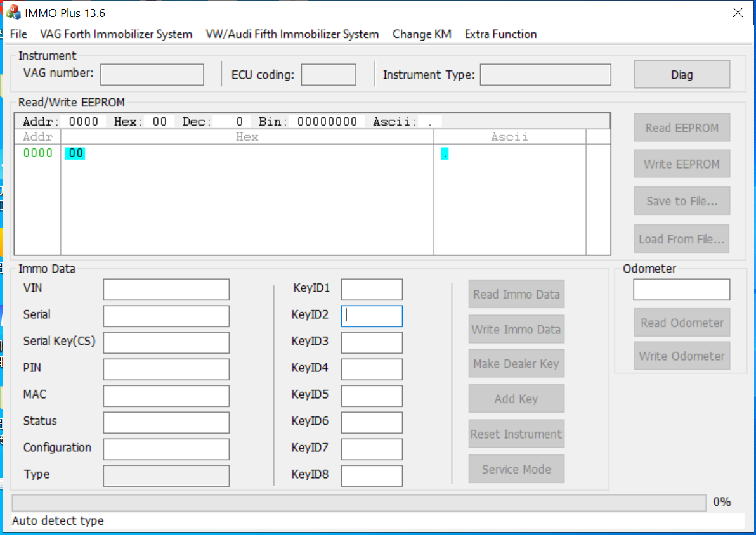Click the Odometer value field

pos(681,289)
